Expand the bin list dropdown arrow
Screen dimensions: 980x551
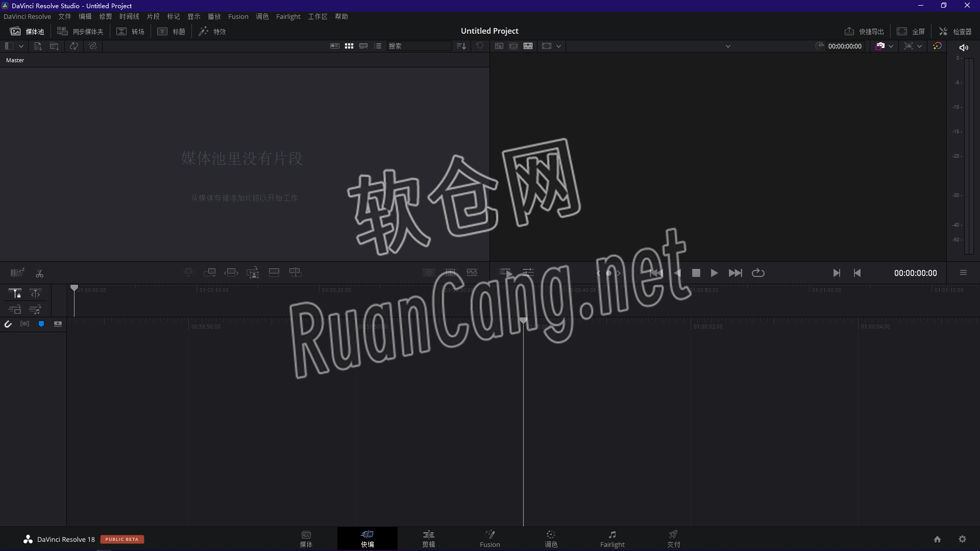[x=21, y=46]
